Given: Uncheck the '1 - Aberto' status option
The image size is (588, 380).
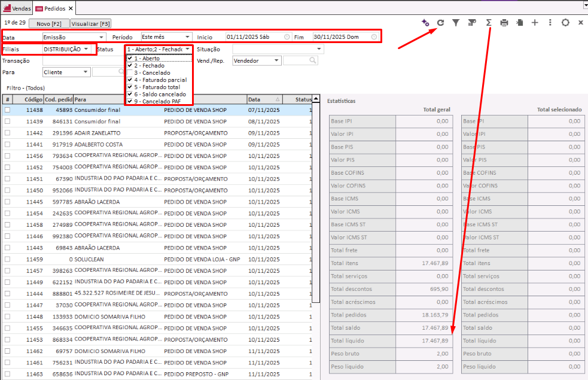Looking at the screenshot, I should [130, 59].
